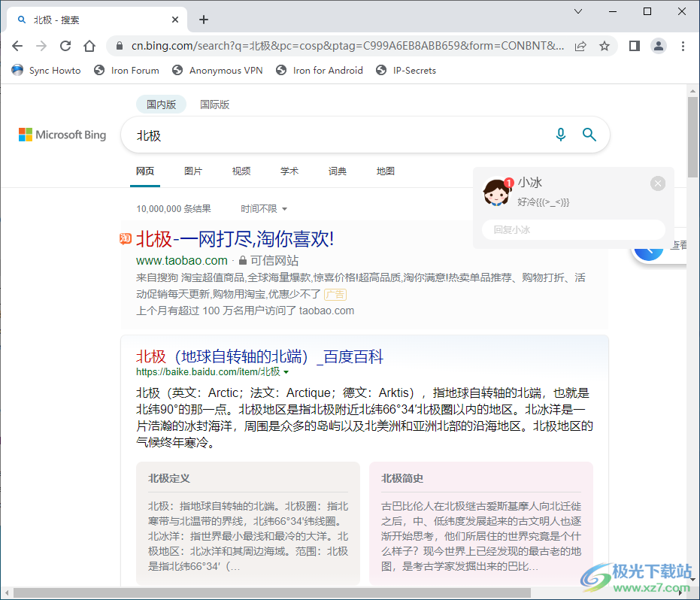Share this page from address bar

(x=580, y=46)
